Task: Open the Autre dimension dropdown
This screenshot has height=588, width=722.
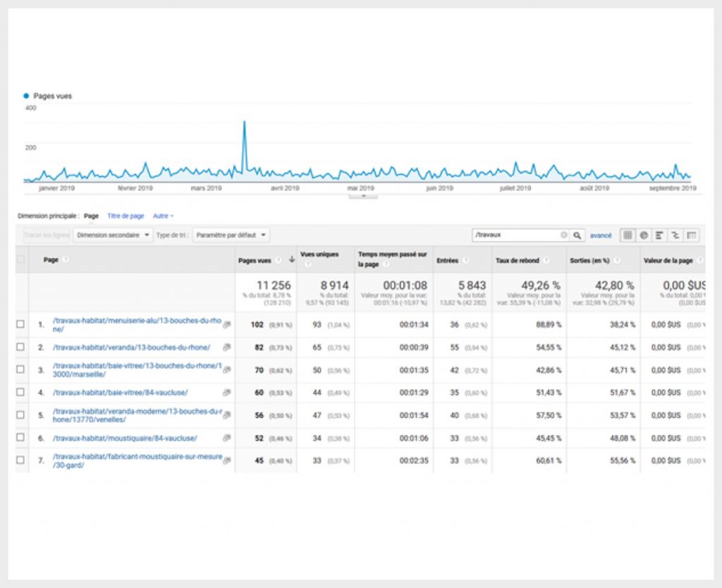Action: click(163, 216)
